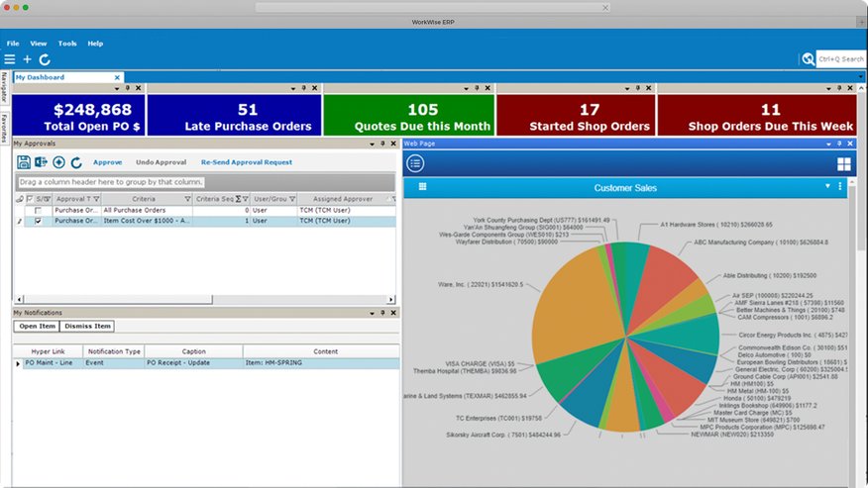The height and width of the screenshot is (488, 868).
Task: Open the hamburger menu in the main toolbar
Action: (x=9, y=60)
